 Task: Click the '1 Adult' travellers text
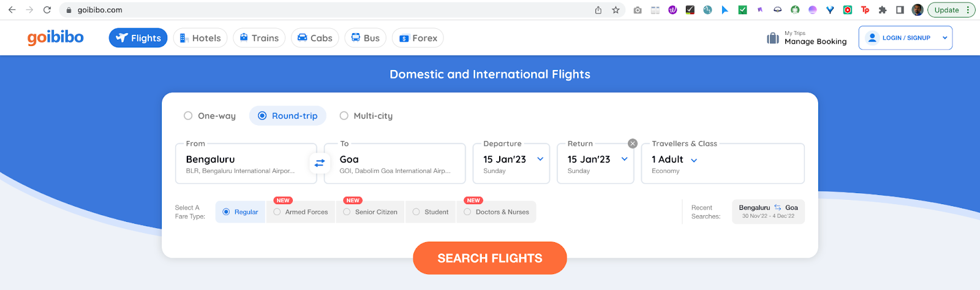tap(667, 159)
